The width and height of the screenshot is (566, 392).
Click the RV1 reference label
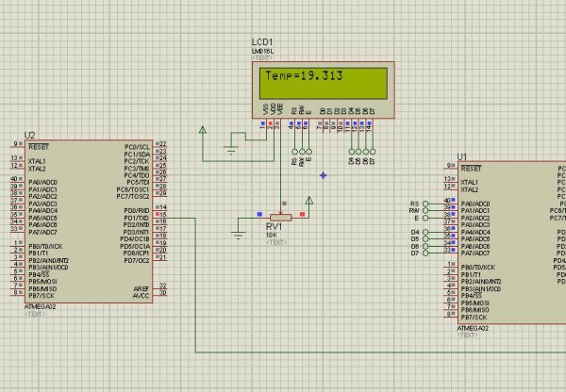pos(274,227)
